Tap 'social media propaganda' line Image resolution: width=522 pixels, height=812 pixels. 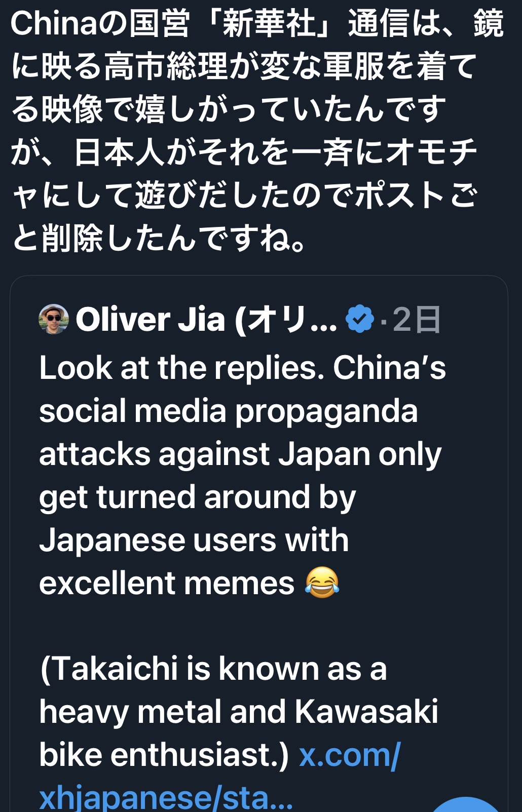coord(228,411)
